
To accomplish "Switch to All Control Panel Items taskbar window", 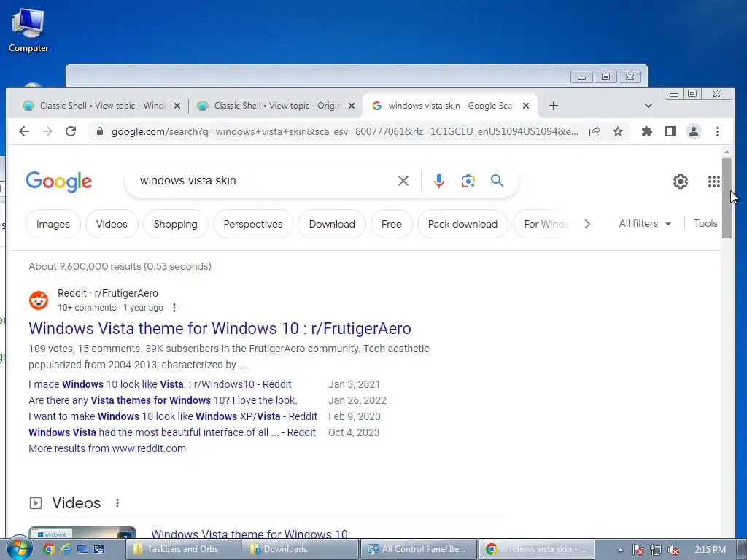I will [418, 549].
